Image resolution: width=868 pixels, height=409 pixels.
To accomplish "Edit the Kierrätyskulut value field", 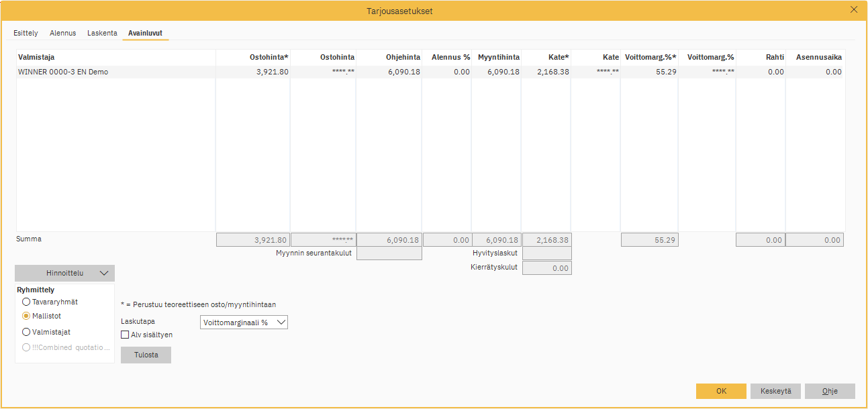I will pos(545,268).
